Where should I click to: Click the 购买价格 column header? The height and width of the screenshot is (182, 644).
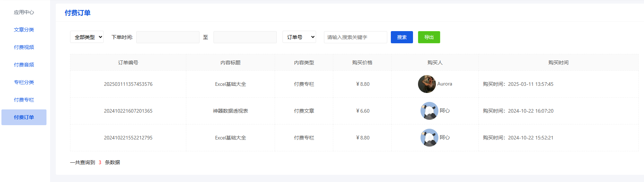[362, 63]
